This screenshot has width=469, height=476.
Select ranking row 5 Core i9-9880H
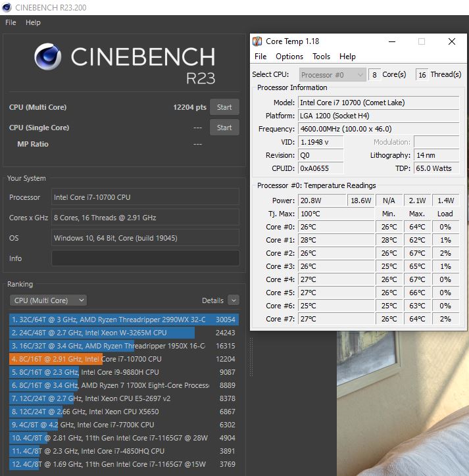[124, 372]
